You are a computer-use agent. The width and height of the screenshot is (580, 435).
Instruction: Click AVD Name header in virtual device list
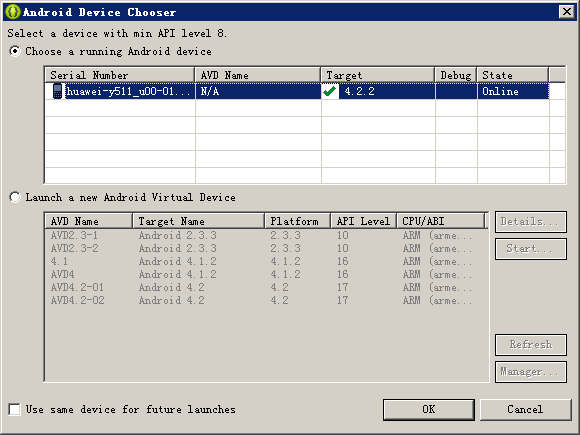[x=89, y=221]
